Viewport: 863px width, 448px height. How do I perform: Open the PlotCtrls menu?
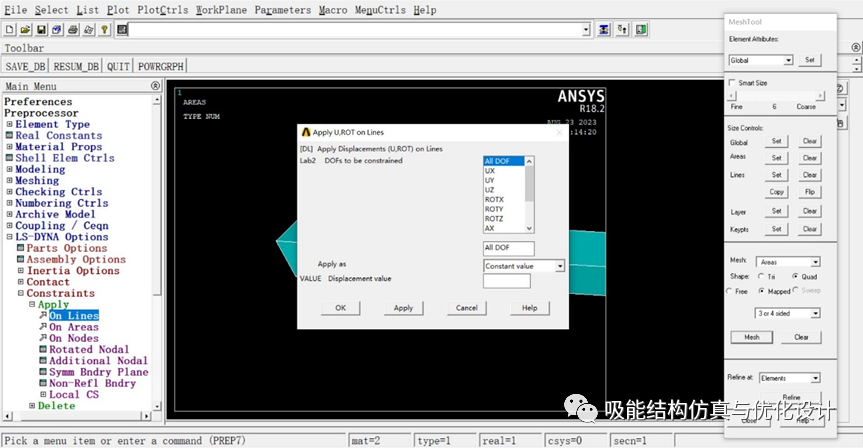[162, 10]
